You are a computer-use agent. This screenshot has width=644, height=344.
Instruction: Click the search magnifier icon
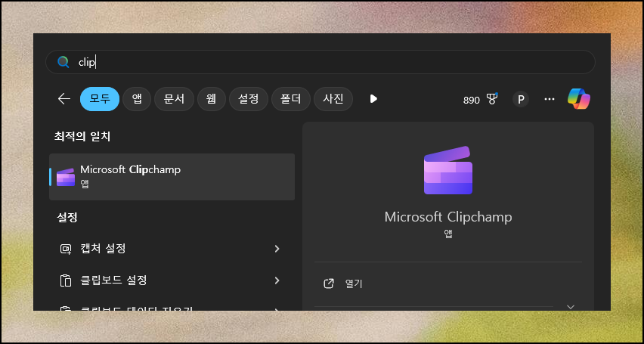[x=63, y=63]
